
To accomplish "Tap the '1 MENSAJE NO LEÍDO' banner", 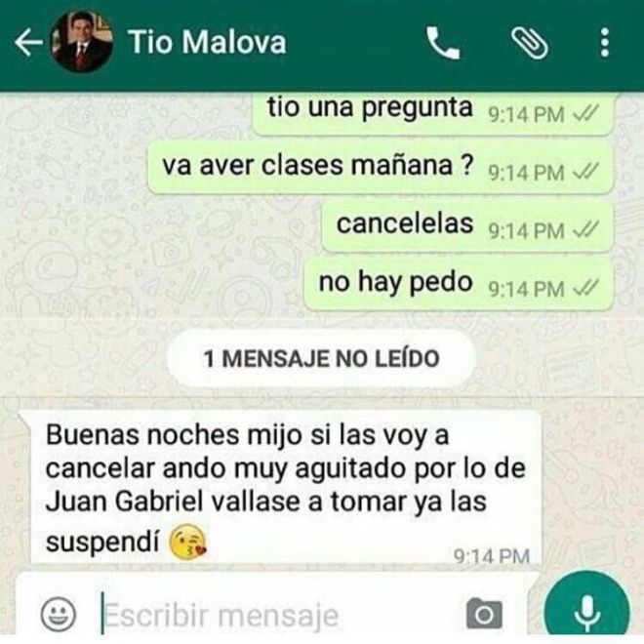I will 322,358.
